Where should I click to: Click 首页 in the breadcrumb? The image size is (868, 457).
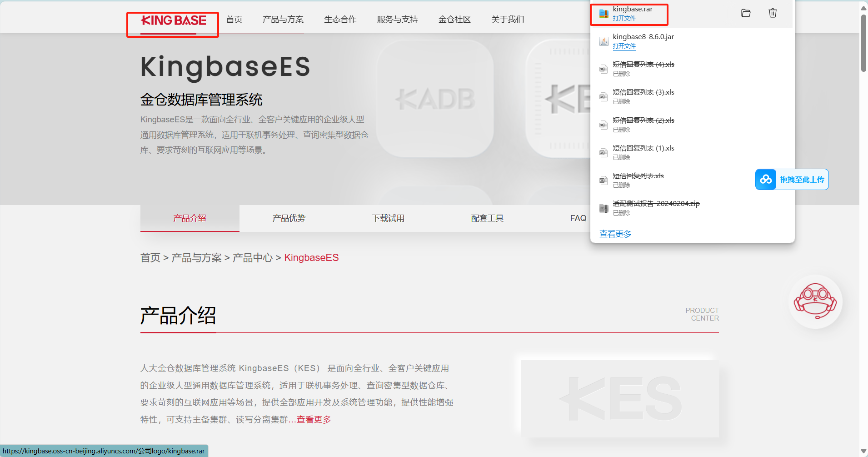click(150, 258)
